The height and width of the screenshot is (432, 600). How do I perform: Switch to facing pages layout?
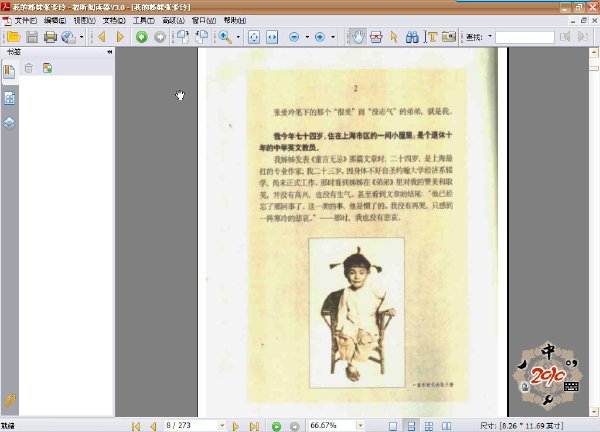click(447, 426)
